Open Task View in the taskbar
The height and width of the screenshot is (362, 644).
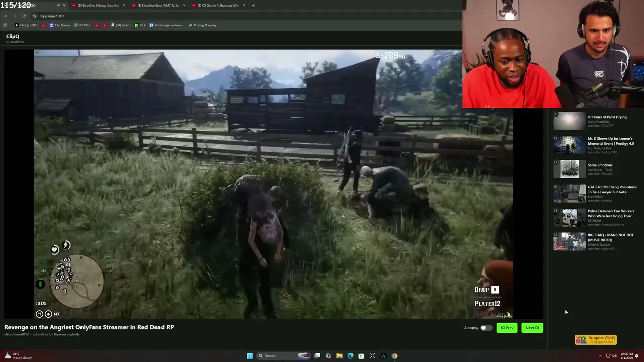coord(317,356)
